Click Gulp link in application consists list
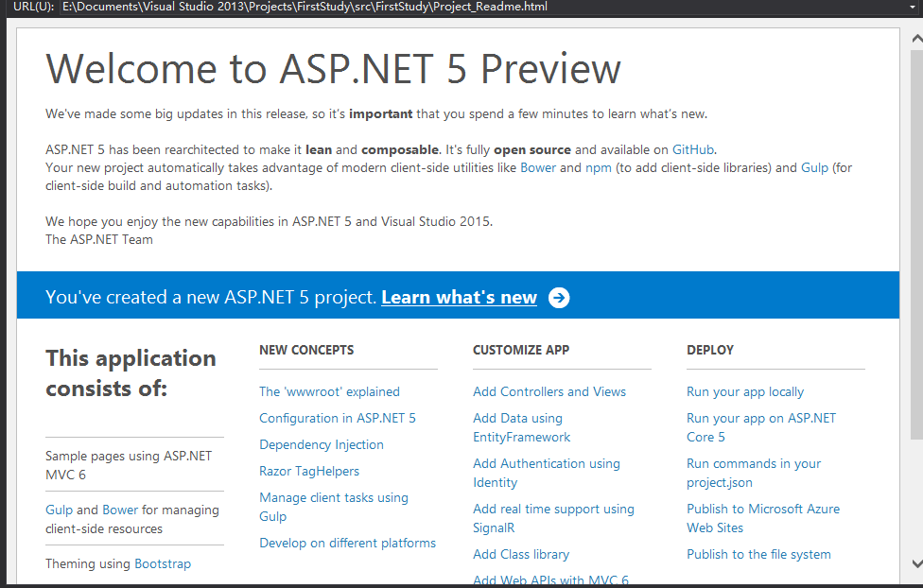The height and width of the screenshot is (588, 923). (x=59, y=510)
